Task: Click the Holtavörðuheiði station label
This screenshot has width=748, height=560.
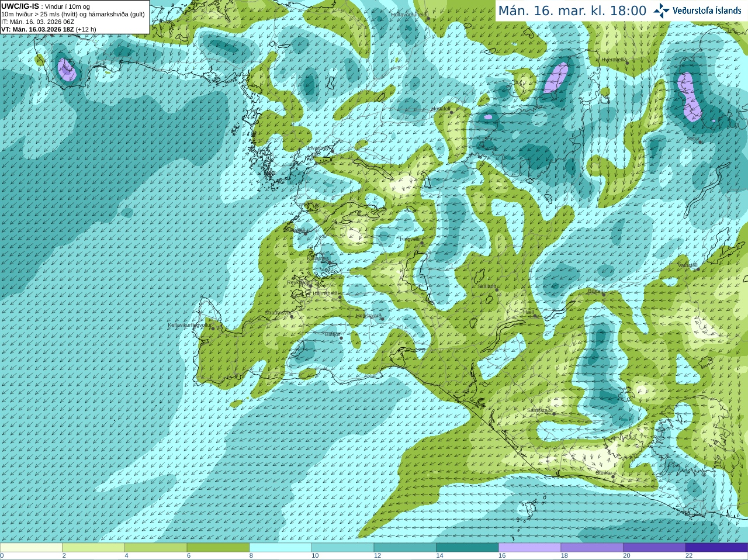Action: 409,14
